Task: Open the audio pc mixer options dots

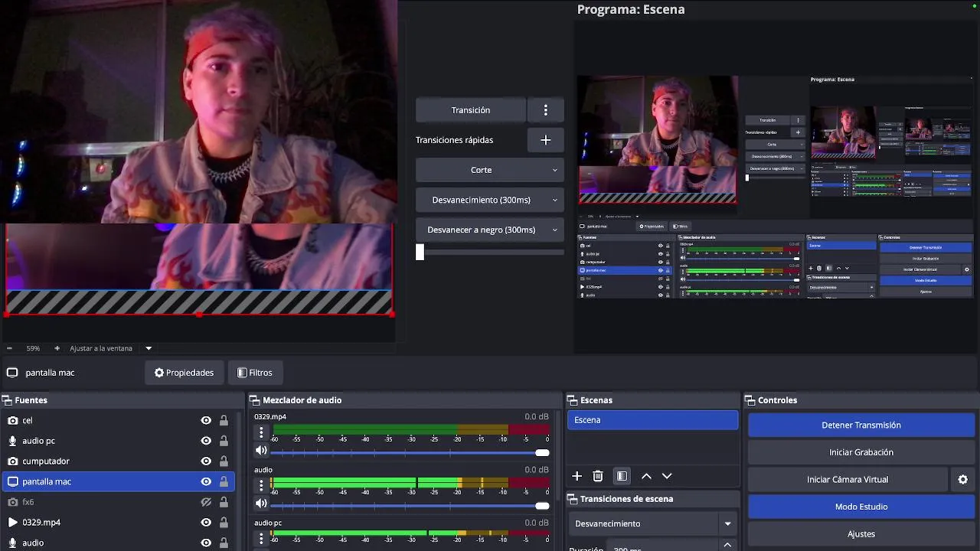Action: pyautogui.click(x=261, y=537)
